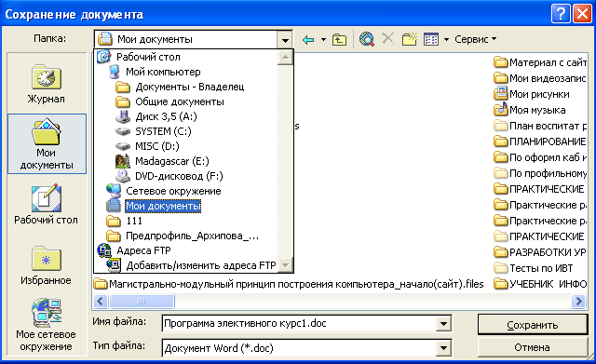
Task: Open Избранное in the places bar
Action: click(47, 264)
